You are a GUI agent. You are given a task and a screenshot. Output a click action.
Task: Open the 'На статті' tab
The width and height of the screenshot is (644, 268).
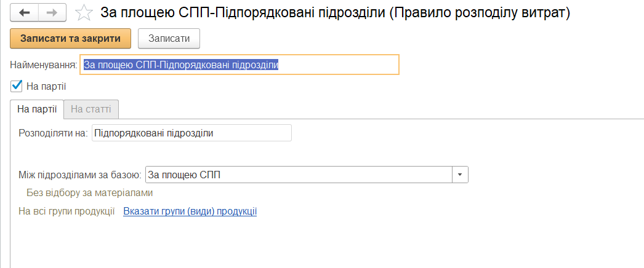coord(91,109)
